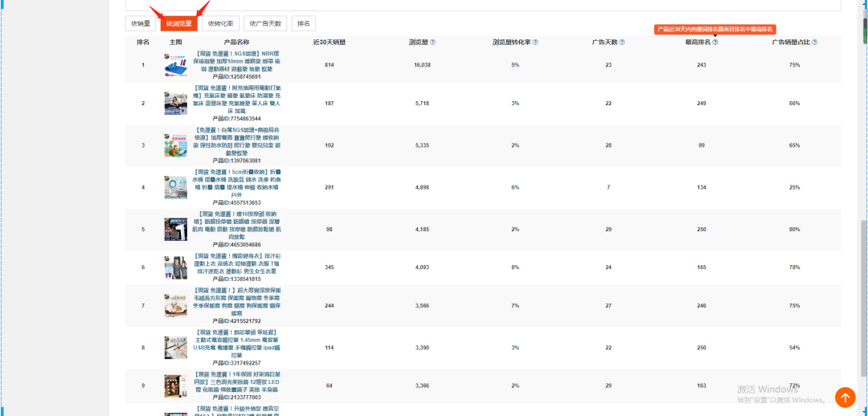Click the 5,718 views cell

(x=422, y=104)
